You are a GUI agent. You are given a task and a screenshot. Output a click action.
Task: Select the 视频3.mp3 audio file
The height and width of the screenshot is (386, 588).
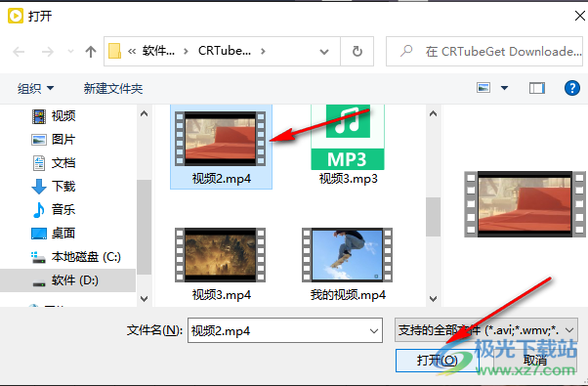tap(348, 146)
